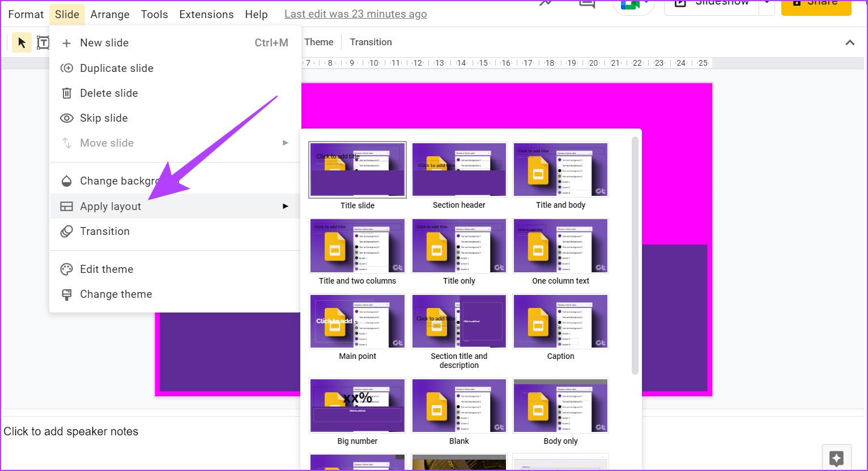Choose Skip slide menu entry
This screenshot has height=471, width=868.
coord(175,118)
